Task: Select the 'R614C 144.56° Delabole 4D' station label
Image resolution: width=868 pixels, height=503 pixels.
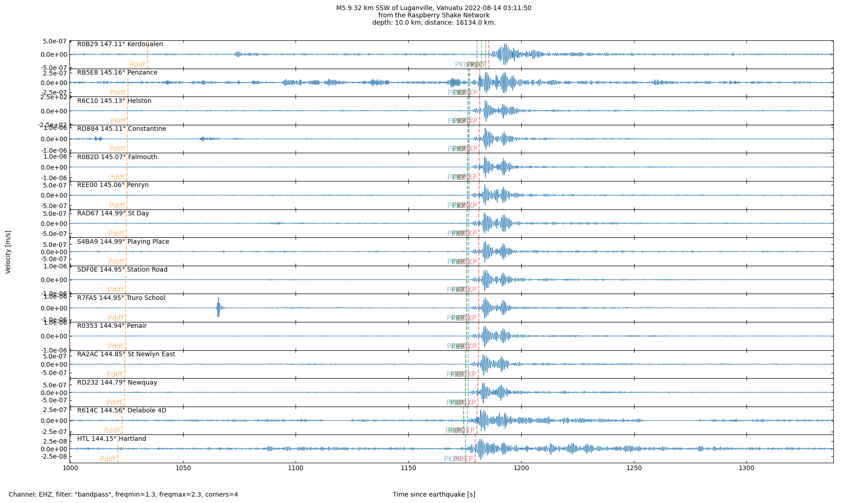Action: point(122,411)
